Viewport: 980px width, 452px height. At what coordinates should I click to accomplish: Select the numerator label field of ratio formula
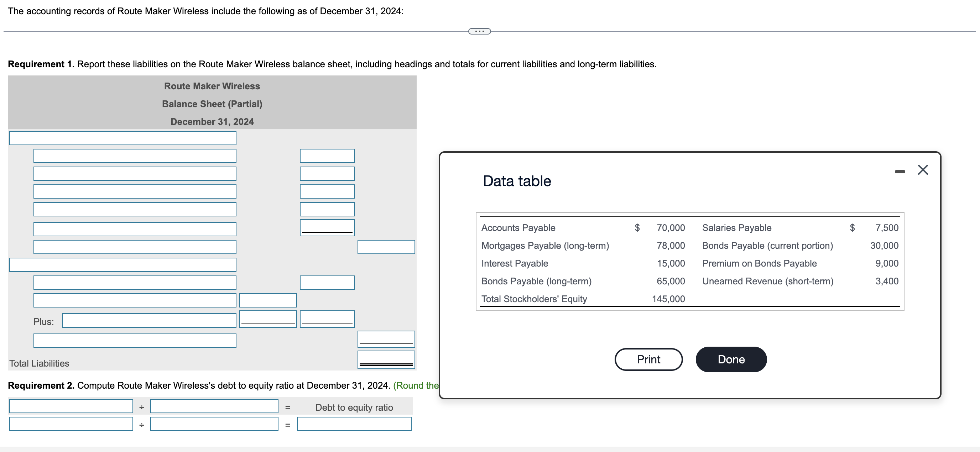point(71,406)
